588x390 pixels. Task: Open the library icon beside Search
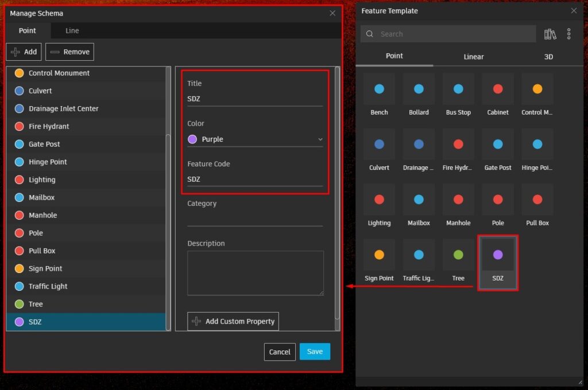(x=550, y=34)
